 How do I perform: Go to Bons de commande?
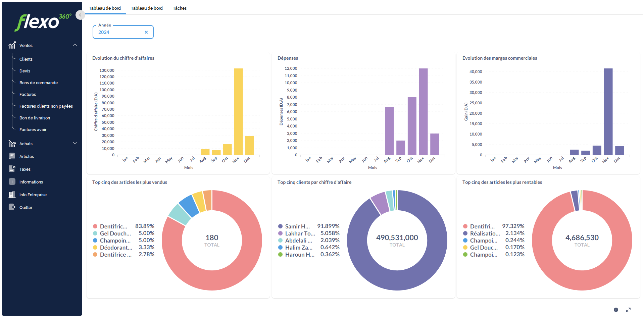(x=39, y=83)
